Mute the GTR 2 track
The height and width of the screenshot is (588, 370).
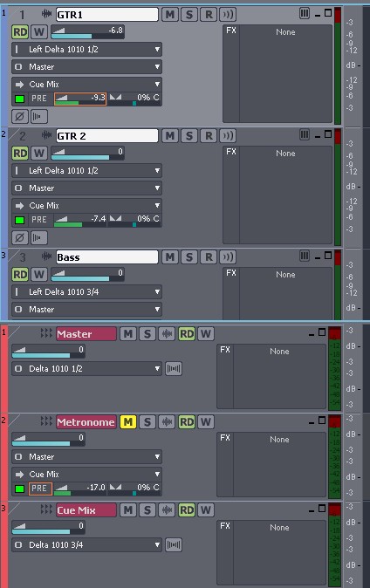click(170, 136)
